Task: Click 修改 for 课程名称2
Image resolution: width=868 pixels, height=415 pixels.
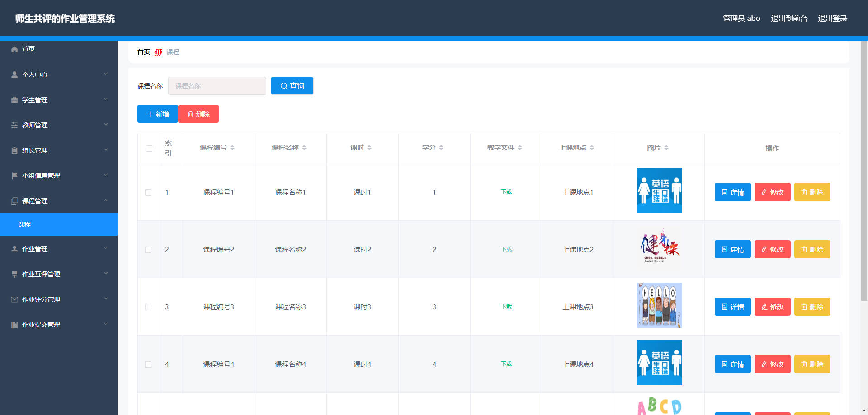Action: [772, 249]
